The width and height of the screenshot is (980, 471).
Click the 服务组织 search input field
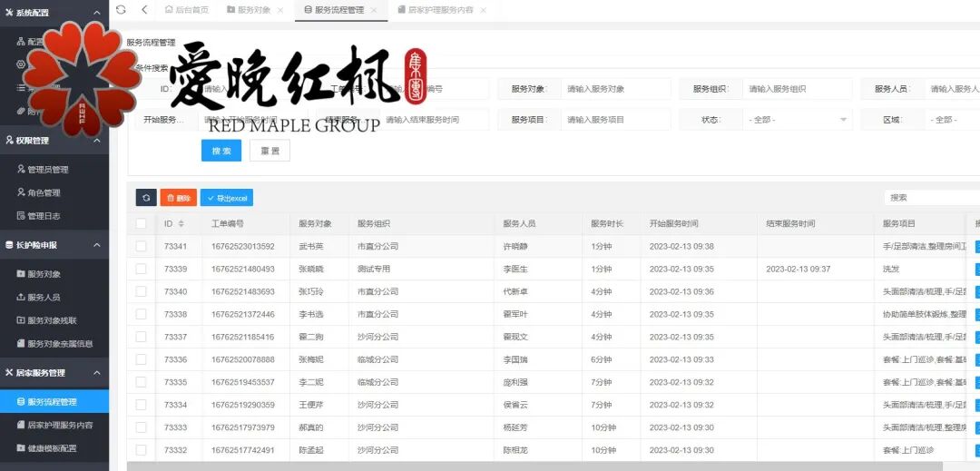(x=797, y=89)
